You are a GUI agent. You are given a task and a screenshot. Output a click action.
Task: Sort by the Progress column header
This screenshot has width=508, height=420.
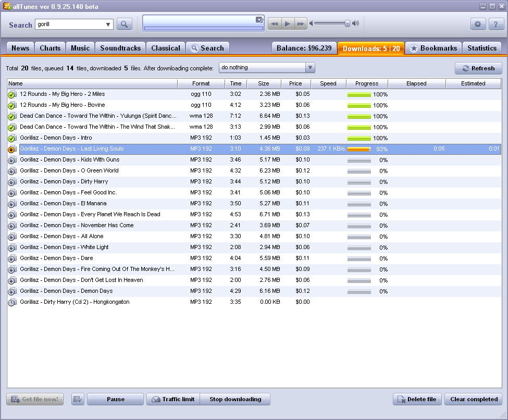(367, 83)
